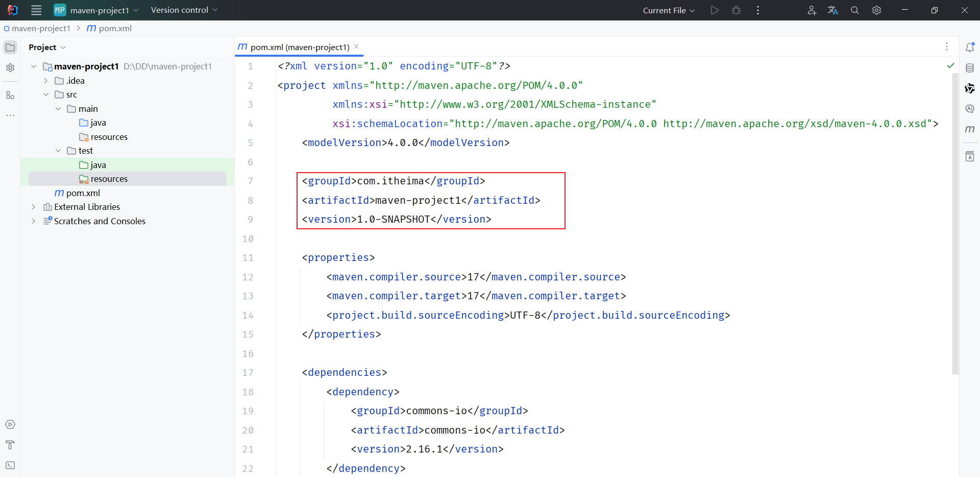The height and width of the screenshot is (477, 980).
Task: Open the AI Assistant panel
Action: [x=970, y=108]
